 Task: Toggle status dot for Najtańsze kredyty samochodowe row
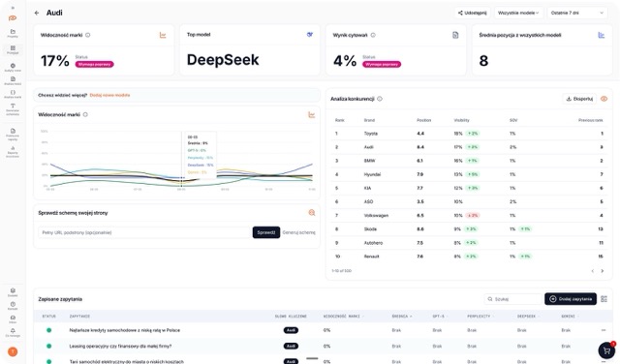click(x=49, y=330)
